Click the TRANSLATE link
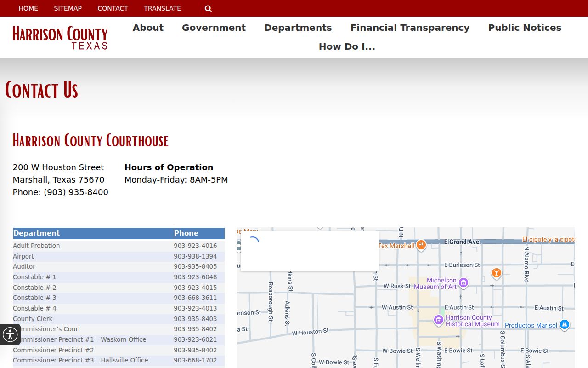Viewport: 588px width, 368px height. (162, 8)
